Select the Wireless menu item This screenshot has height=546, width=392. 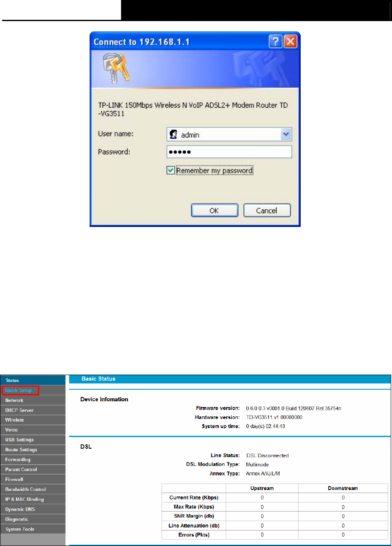pos(33,420)
